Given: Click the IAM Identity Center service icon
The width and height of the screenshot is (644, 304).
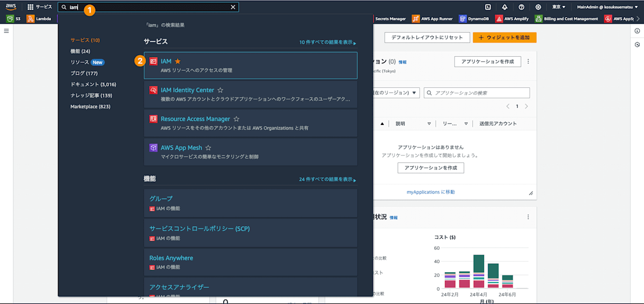Looking at the screenshot, I should click(x=153, y=90).
